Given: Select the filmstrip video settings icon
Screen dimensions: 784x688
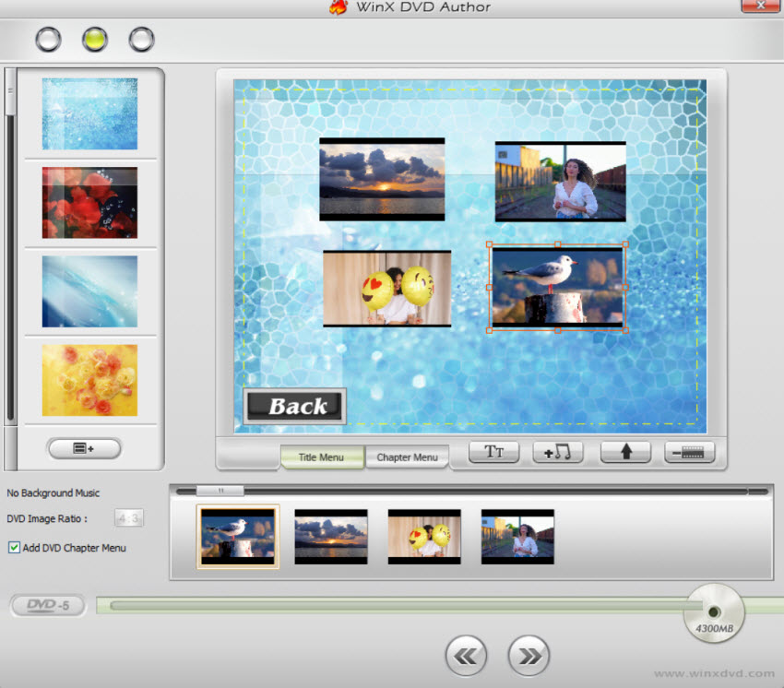Looking at the screenshot, I should click(x=689, y=452).
